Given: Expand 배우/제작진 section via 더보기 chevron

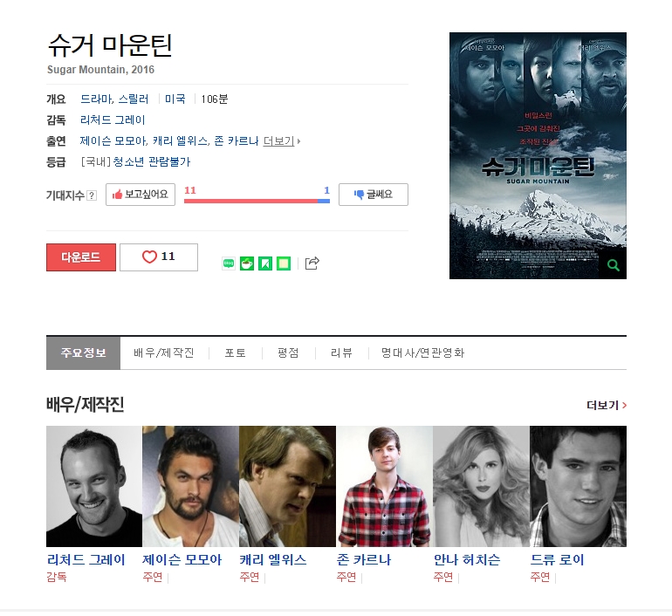Looking at the screenshot, I should [x=607, y=405].
